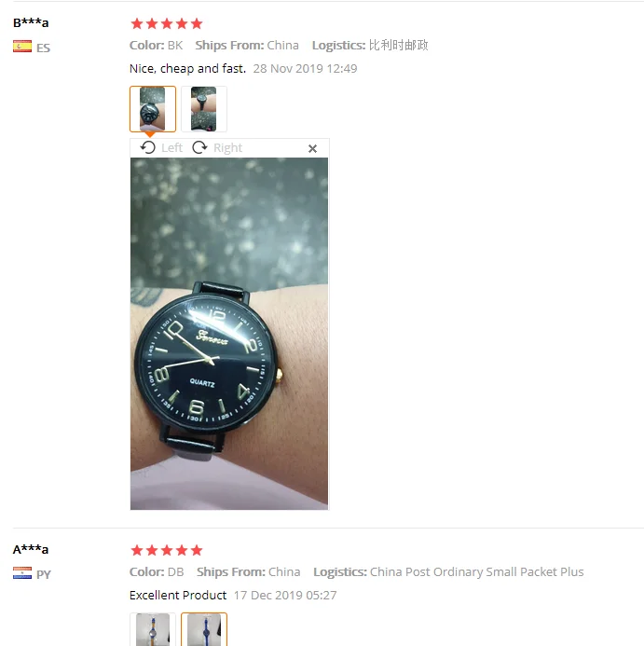Close the enlarged watch photo viewer
The width and height of the screenshot is (644, 646).
pos(313,149)
